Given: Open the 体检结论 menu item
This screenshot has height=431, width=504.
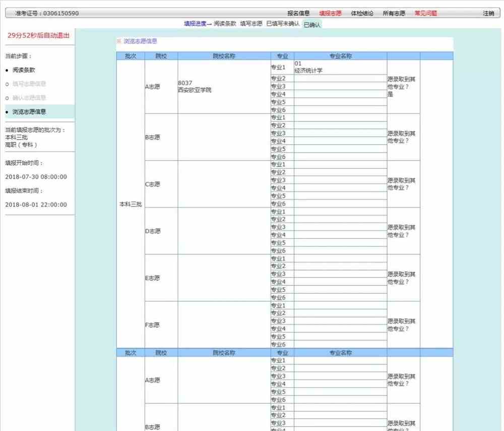Looking at the screenshot, I should click(x=362, y=13).
